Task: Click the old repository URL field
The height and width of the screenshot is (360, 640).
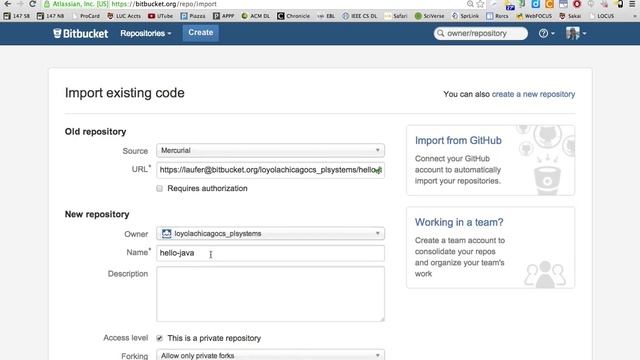Action: click(270, 170)
